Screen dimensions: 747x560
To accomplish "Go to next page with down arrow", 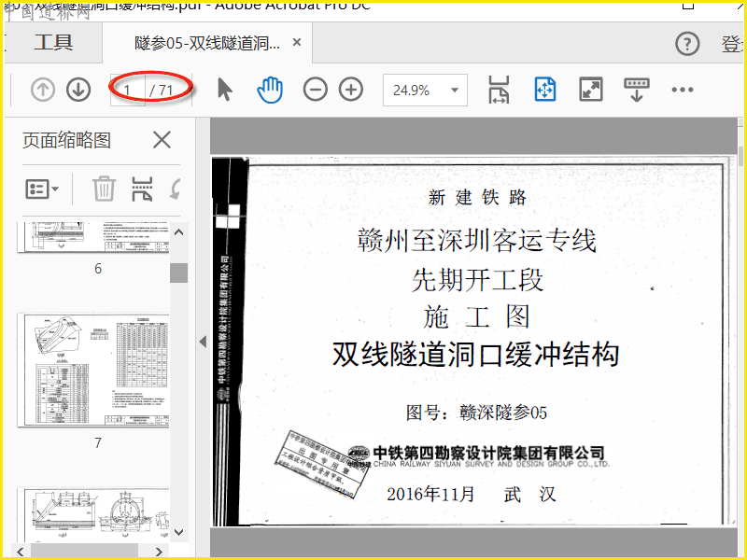I will click(x=78, y=90).
